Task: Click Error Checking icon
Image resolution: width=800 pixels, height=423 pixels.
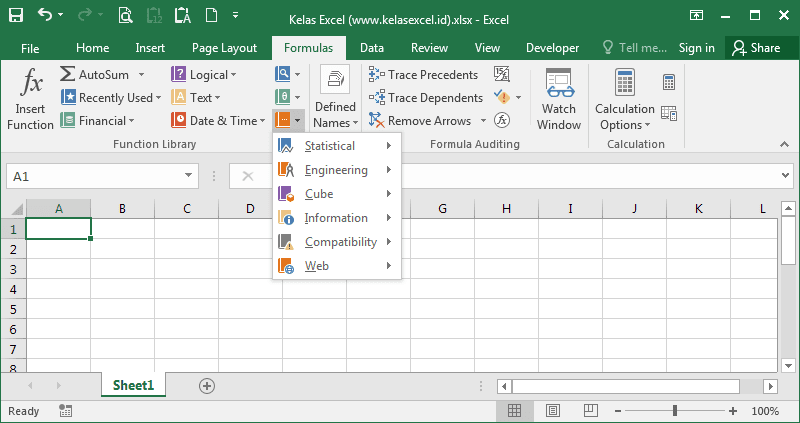Action: click(502, 97)
